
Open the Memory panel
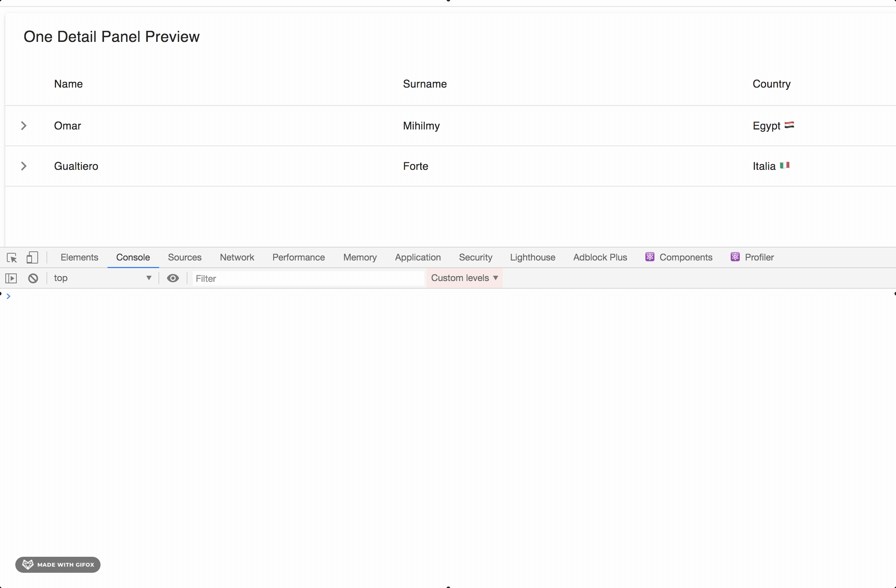tap(360, 257)
